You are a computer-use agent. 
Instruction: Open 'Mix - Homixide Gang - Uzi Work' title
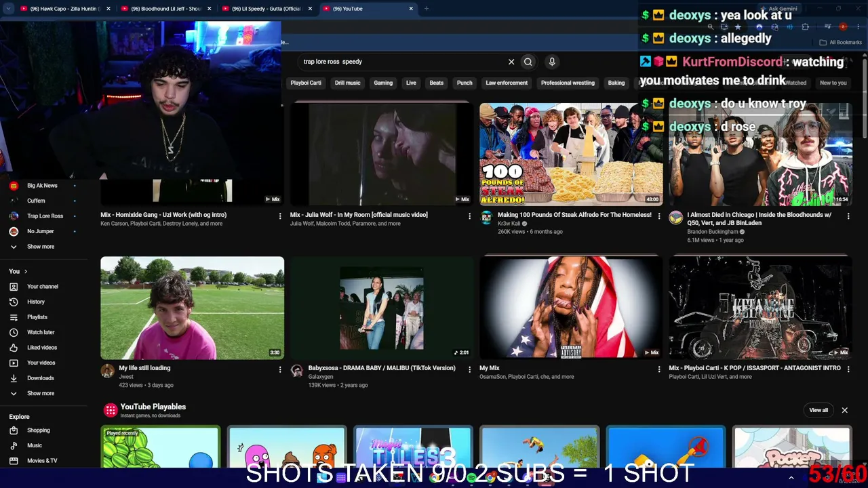tap(163, 215)
